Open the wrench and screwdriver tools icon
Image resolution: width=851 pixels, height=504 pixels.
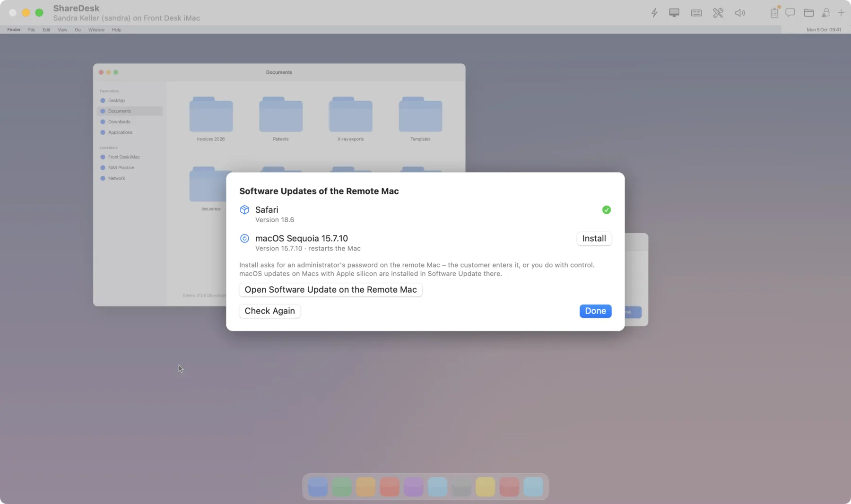pos(718,13)
